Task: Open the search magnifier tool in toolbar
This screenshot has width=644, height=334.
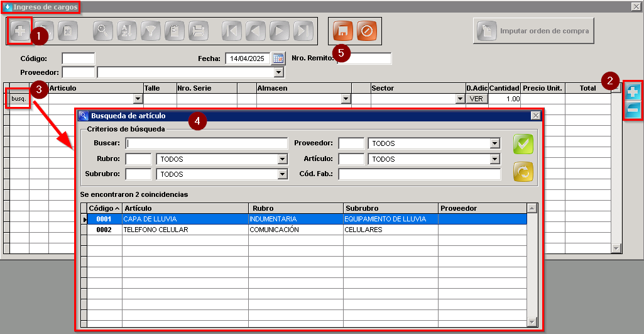Action: click(102, 31)
